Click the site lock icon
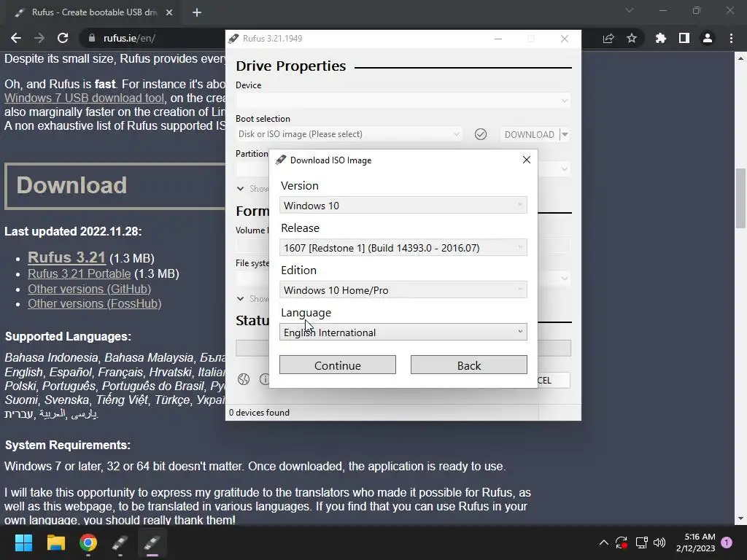 (91, 38)
